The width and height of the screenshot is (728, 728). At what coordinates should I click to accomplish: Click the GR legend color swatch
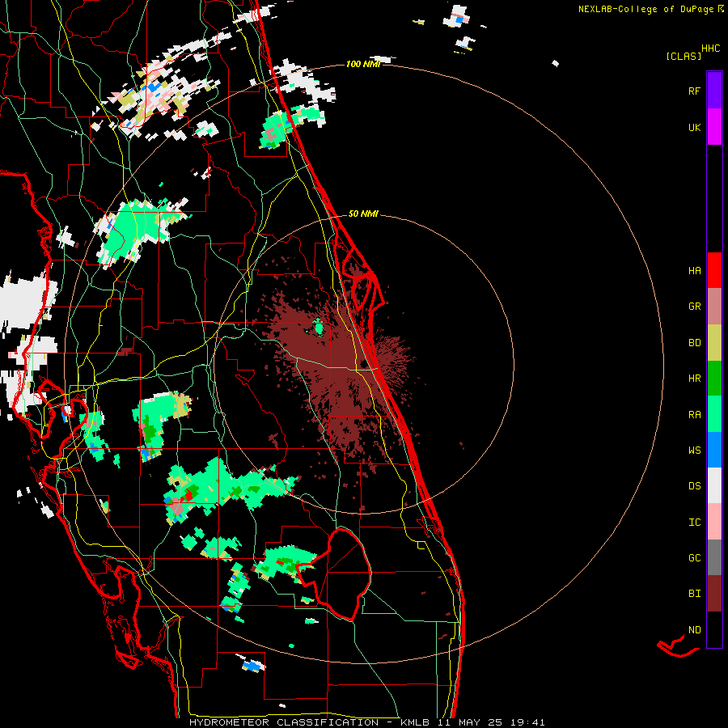click(714, 306)
